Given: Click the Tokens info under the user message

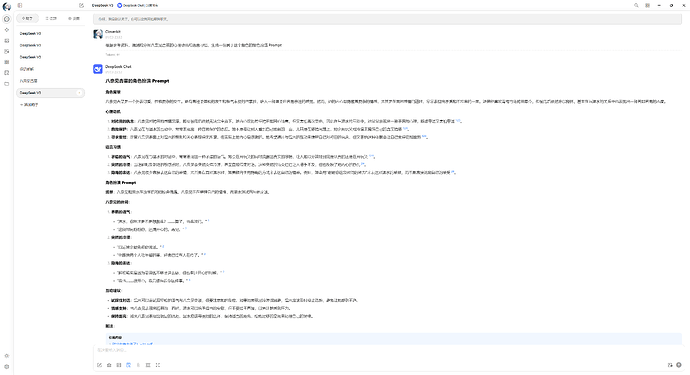Looking at the screenshot, I should click(112, 55).
